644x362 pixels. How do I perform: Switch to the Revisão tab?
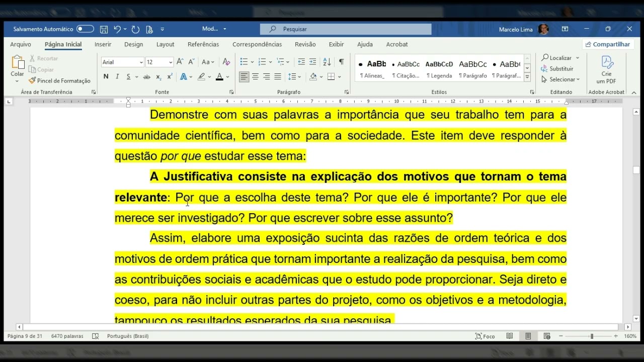click(x=305, y=44)
